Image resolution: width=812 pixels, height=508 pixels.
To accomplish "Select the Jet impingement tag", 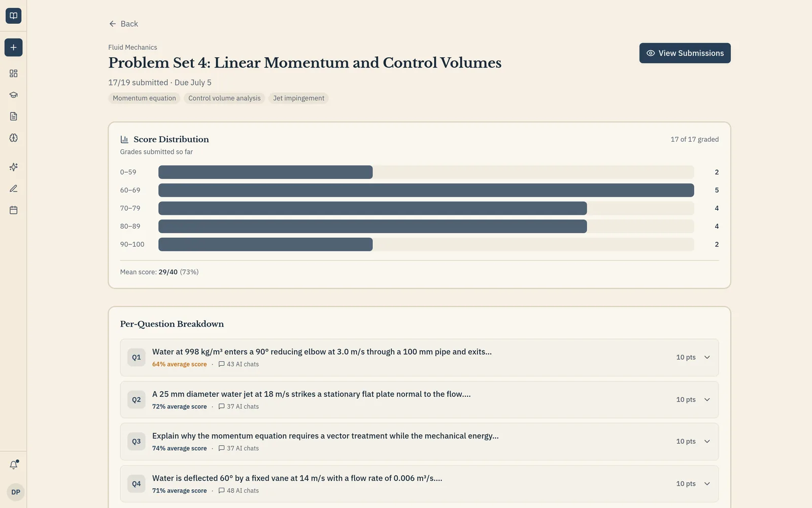I will tap(298, 98).
